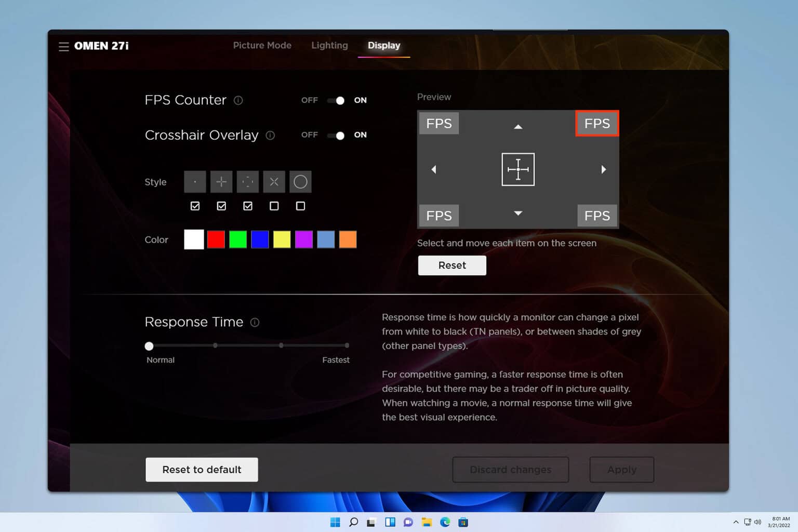Switch to the Lighting tab
The image size is (798, 532).
[x=329, y=46]
